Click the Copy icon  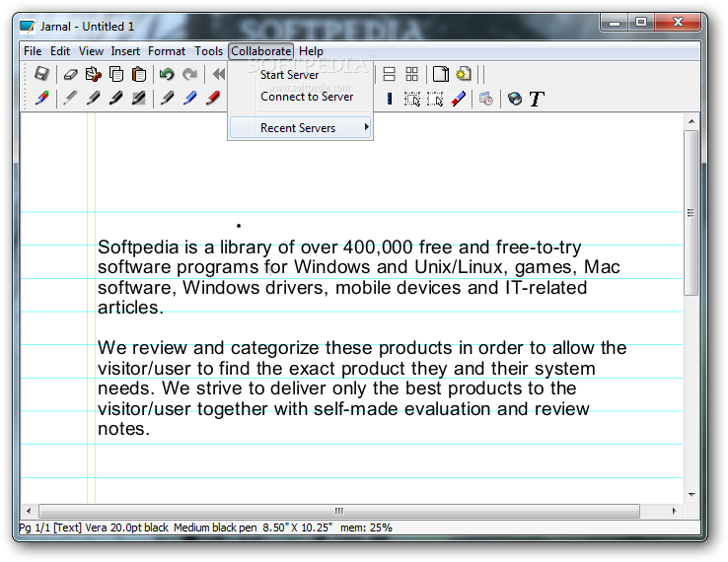116,74
